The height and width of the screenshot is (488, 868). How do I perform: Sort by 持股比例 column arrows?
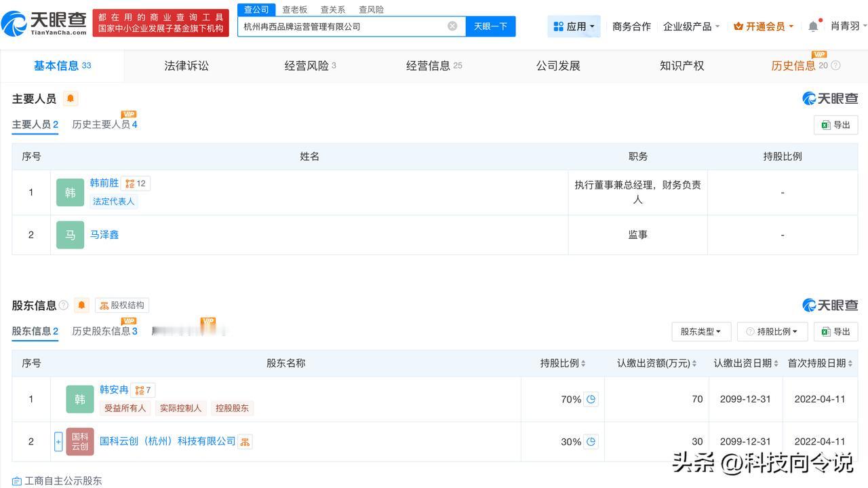click(x=583, y=364)
